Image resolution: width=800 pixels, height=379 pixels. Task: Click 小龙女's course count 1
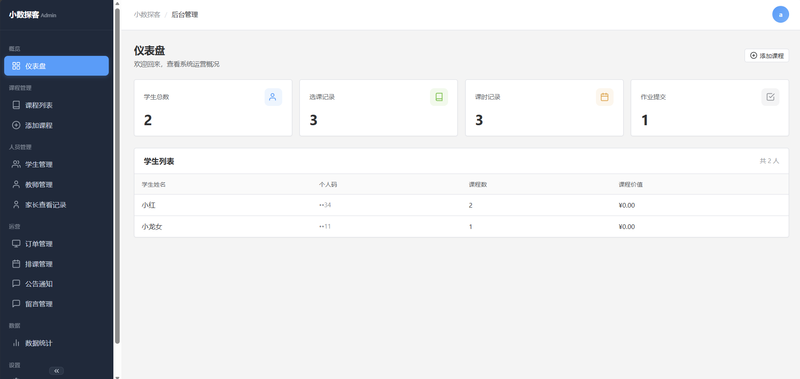pyautogui.click(x=470, y=226)
